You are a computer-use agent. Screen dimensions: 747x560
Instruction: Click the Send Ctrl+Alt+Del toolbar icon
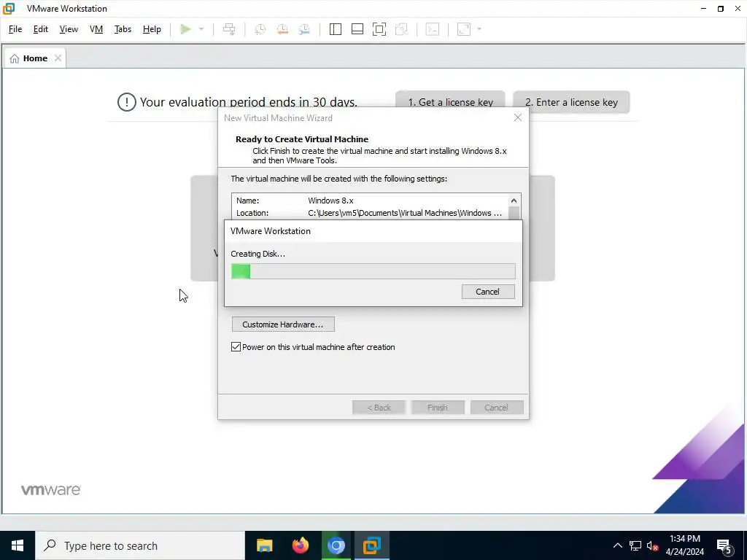229,29
